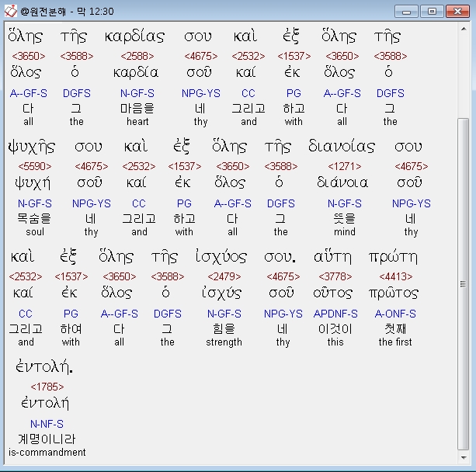Click the scrollbar up arrow
476x472 pixels.
[x=464, y=29]
